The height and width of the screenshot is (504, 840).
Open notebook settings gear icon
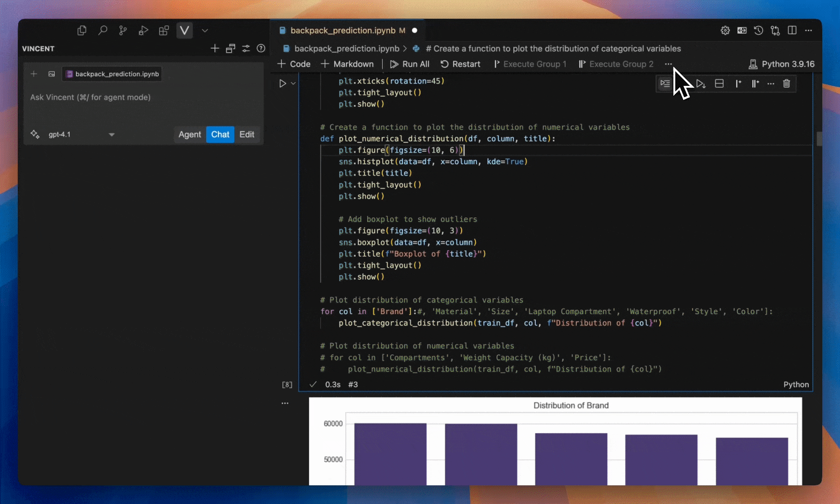point(725,30)
